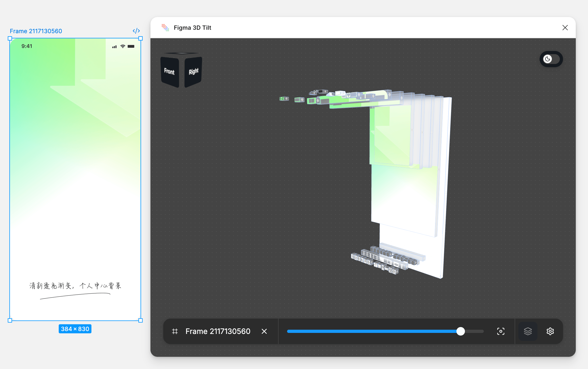Open plugin settings gear
The image size is (588, 369).
(550, 331)
